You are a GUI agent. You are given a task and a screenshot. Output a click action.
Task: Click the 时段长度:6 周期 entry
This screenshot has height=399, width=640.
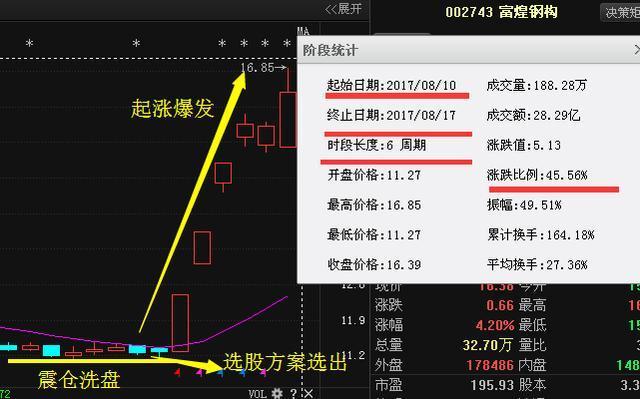[377, 145]
